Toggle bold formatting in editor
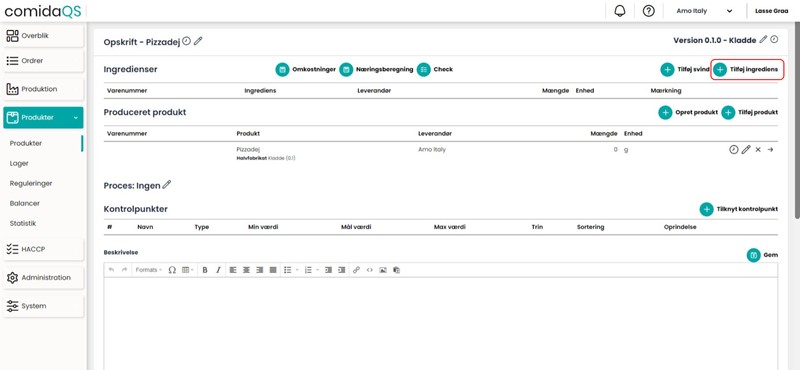Screen dimensions: 800x370 [x=205, y=270]
